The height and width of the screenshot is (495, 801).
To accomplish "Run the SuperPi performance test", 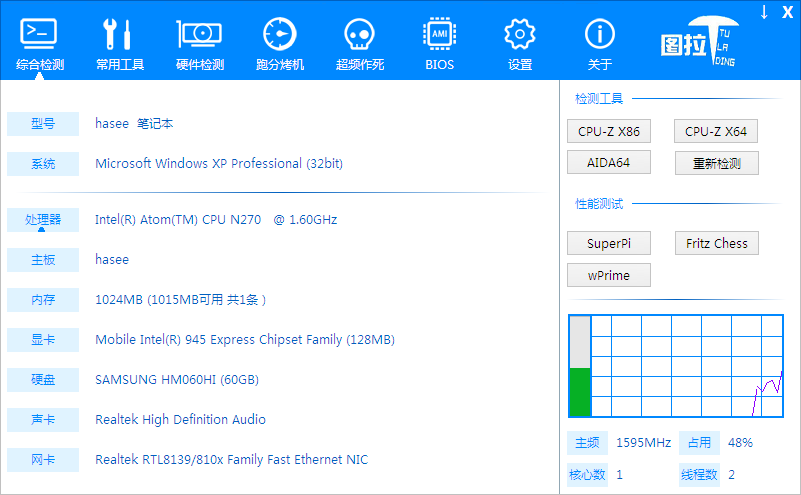I will point(609,243).
